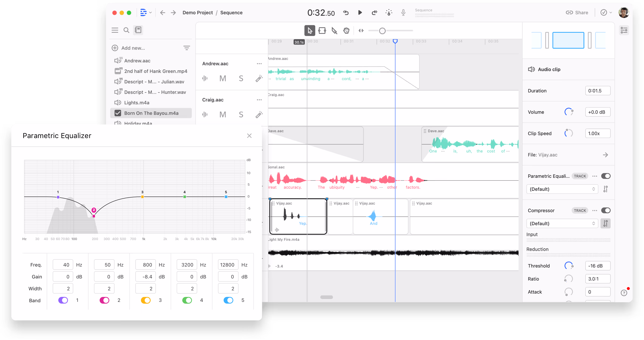Open the Descript app menu dropdown
Viewport: 644px width, 340px height.
tap(146, 12)
